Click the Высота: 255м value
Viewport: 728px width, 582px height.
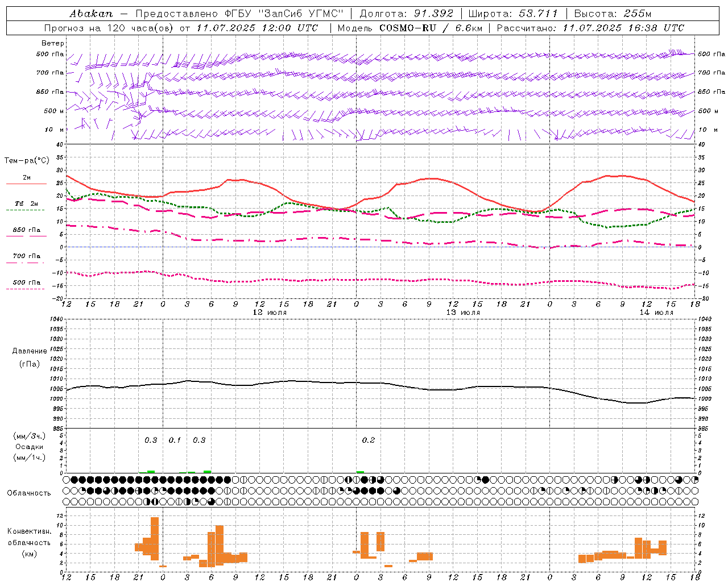click(613, 13)
